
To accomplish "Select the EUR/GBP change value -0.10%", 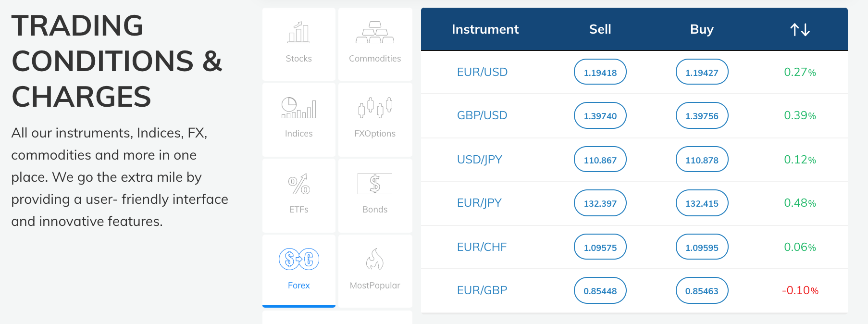I will click(799, 290).
